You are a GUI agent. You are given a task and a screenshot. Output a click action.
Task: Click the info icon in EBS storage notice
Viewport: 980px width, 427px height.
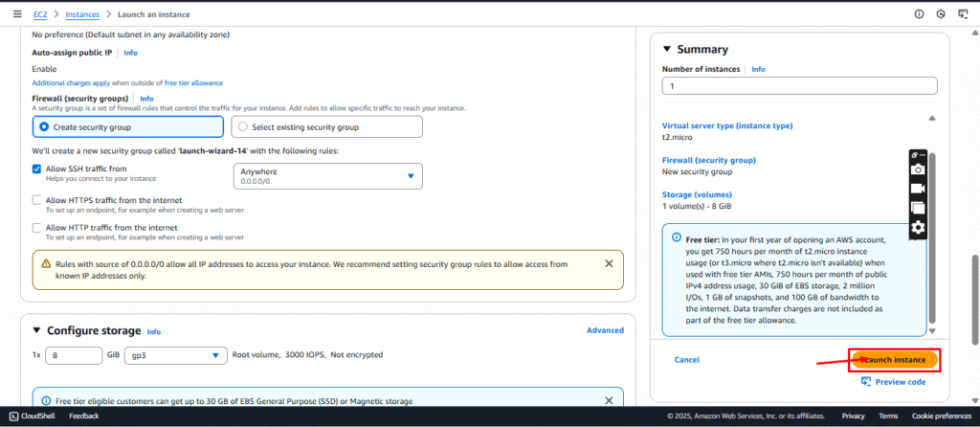pos(46,400)
